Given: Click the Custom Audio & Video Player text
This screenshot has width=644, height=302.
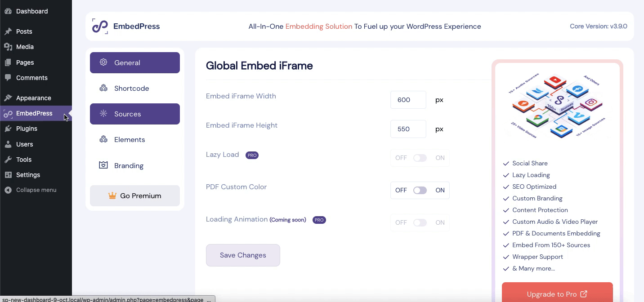Looking at the screenshot, I should point(555,222).
